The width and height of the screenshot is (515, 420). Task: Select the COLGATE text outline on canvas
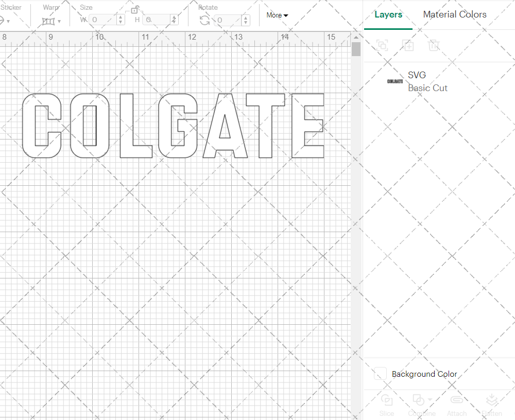[173, 126]
